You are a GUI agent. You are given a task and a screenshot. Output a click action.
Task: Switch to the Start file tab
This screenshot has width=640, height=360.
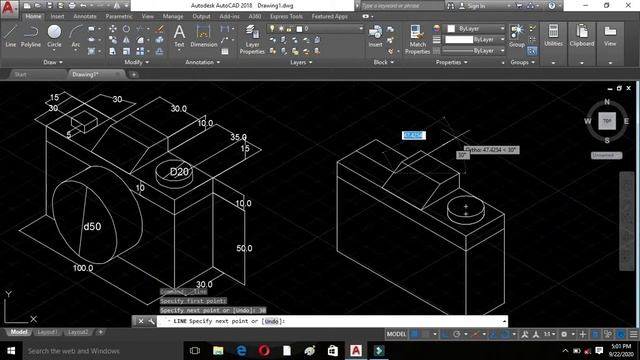[x=20, y=74]
